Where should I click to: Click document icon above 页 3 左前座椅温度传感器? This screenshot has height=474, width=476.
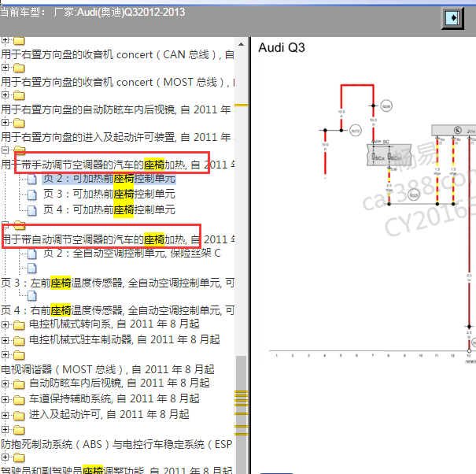pyautogui.click(x=32, y=268)
